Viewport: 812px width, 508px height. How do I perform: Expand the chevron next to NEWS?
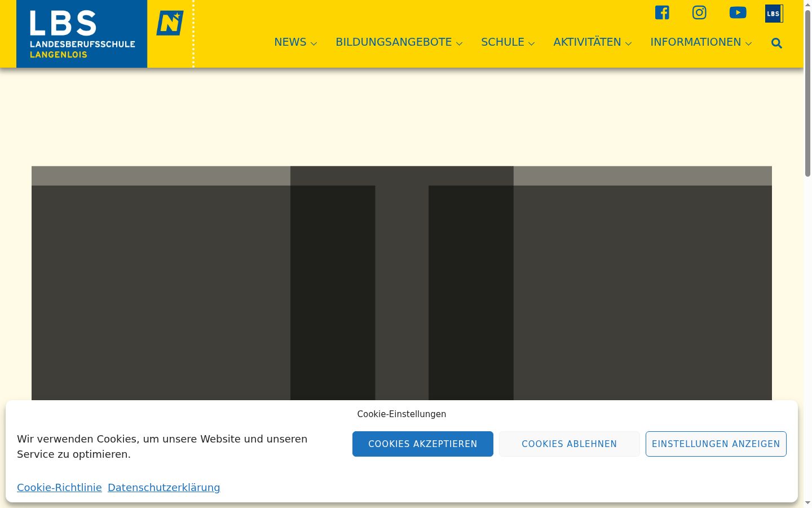[x=314, y=44]
